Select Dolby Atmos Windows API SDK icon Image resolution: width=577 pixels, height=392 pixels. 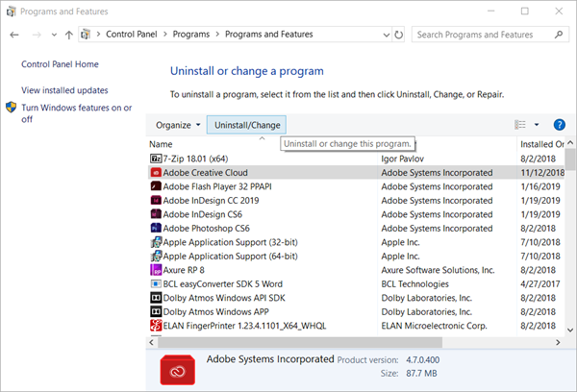156,298
